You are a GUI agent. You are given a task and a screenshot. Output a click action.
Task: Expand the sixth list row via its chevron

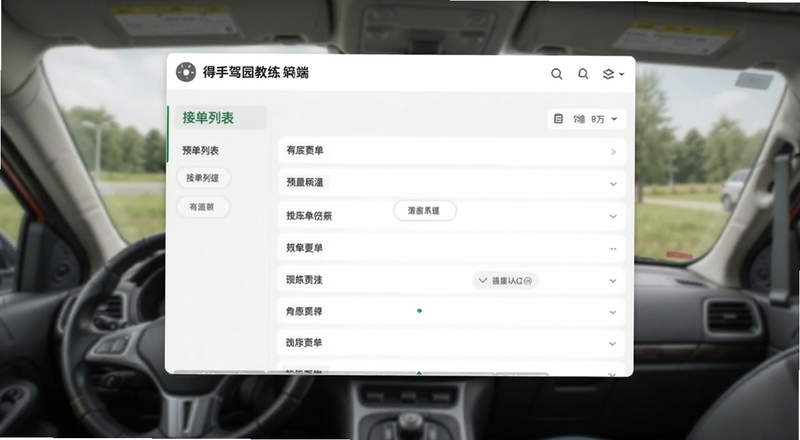[x=613, y=312]
